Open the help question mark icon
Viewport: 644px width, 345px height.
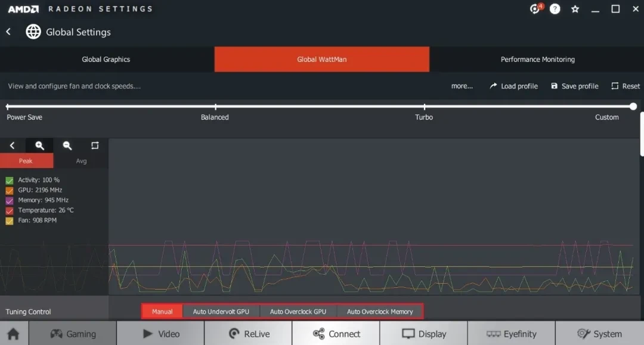click(555, 8)
